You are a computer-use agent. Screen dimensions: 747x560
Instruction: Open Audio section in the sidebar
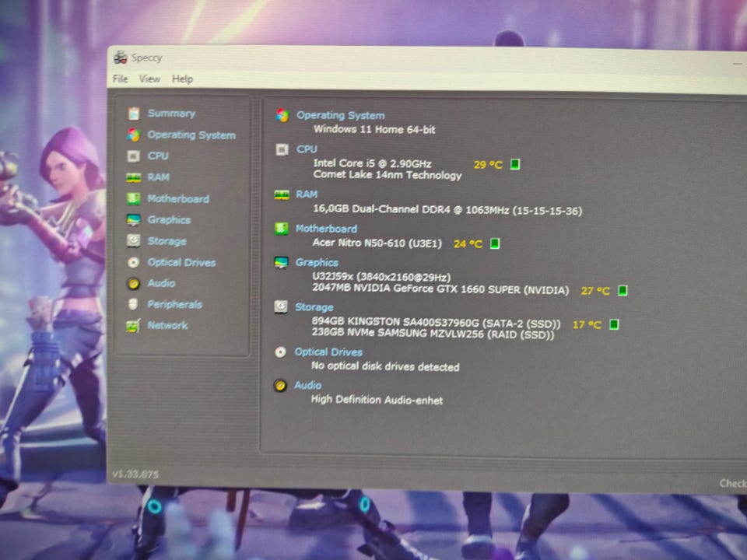[162, 283]
